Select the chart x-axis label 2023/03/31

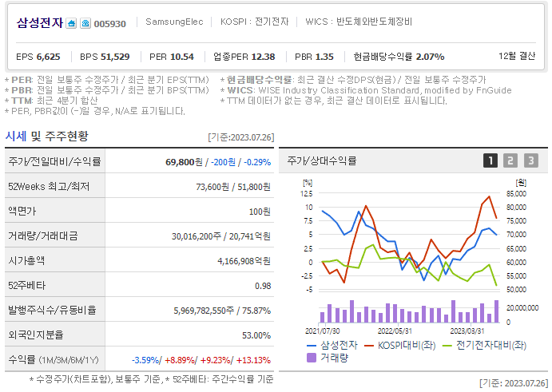pos(467,331)
